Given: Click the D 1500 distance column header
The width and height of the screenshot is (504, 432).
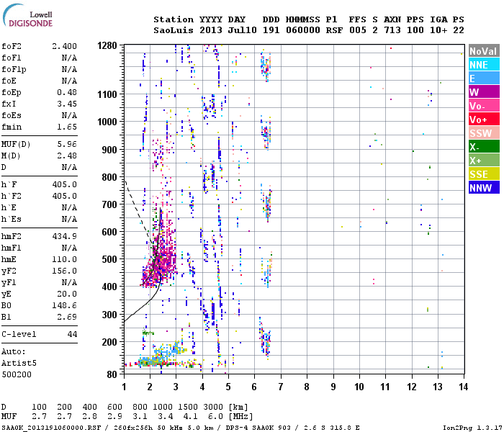Looking at the screenshot, I should click(188, 407).
